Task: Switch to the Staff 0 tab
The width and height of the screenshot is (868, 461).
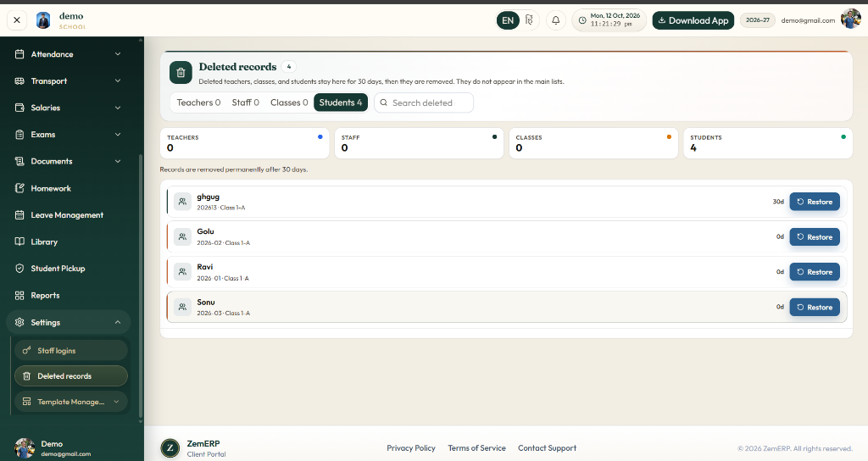Action: [x=245, y=103]
